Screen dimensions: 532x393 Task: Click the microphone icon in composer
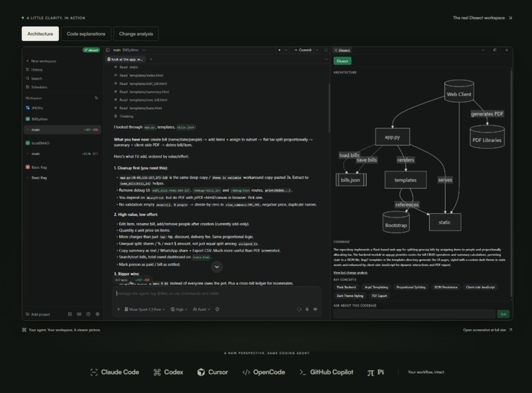pos(307,309)
